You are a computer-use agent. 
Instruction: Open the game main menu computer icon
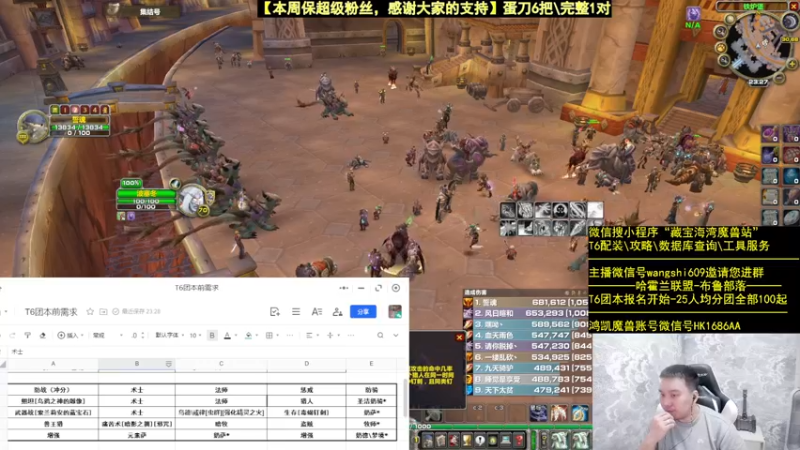[x=506, y=440]
